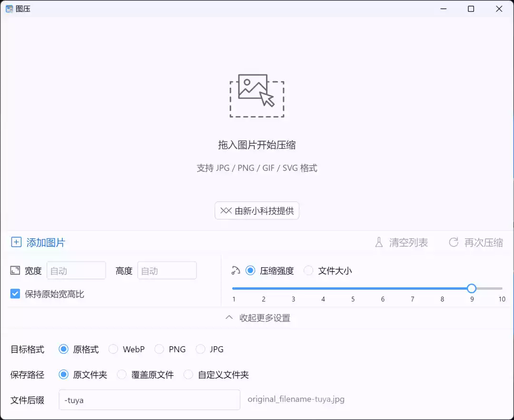Toggle the 保持原始宽高比 checkbox

(15, 294)
